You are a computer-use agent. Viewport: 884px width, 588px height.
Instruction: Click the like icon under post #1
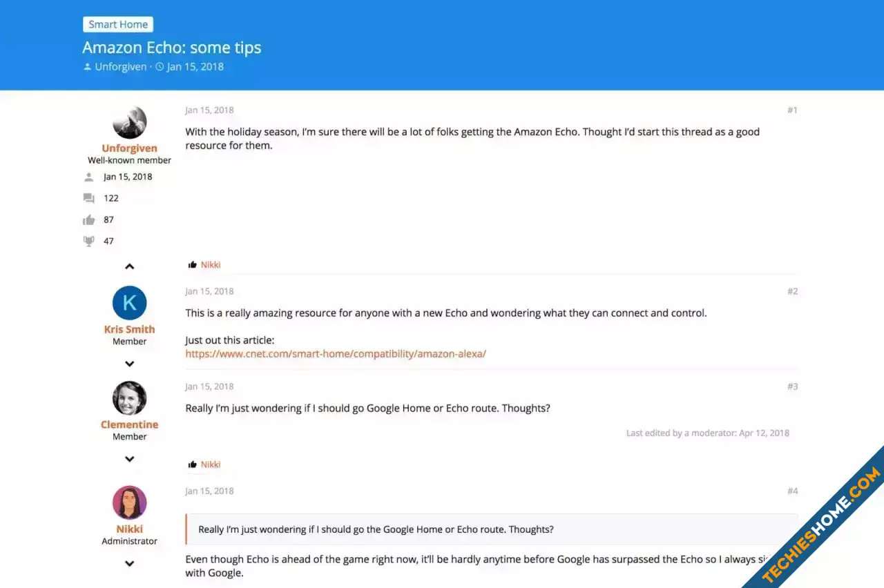[193, 264]
